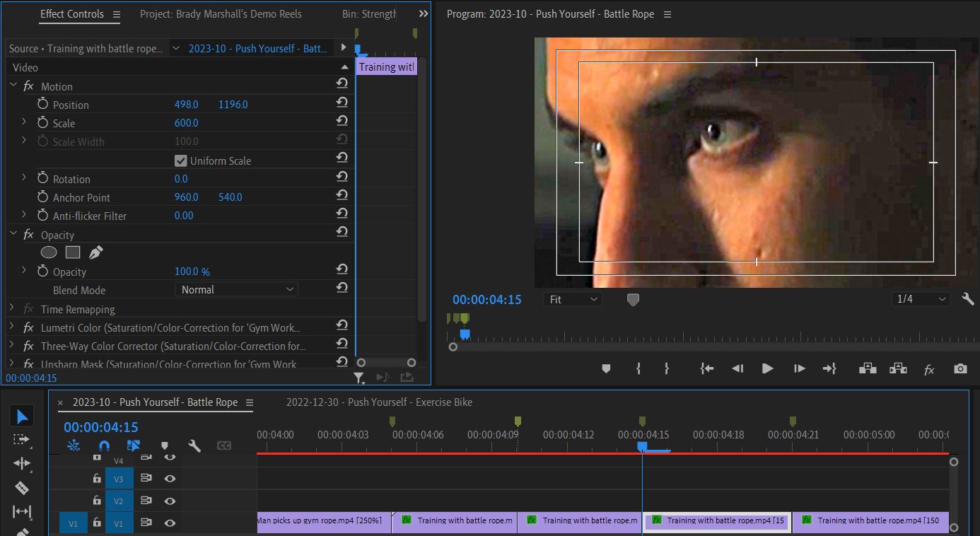Image resolution: width=980 pixels, height=536 pixels.
Task: Click the Program monitor playhead in scrub bar
Action: [465, 333]
